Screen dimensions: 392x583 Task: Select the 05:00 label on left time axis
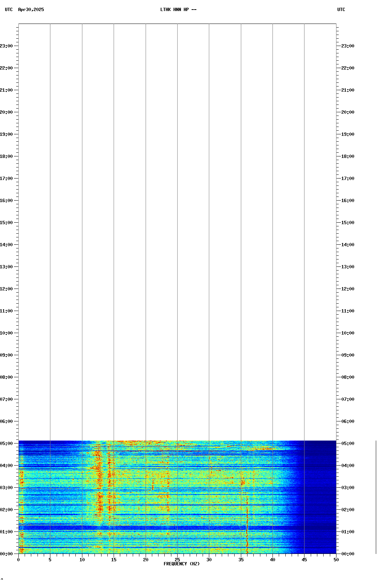(x=6, y=444)
